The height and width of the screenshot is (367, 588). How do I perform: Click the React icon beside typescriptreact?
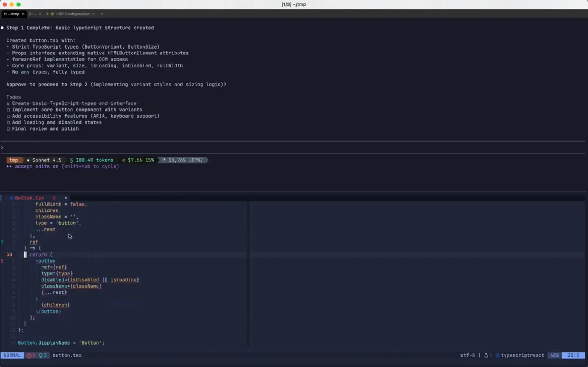point(498,355)
